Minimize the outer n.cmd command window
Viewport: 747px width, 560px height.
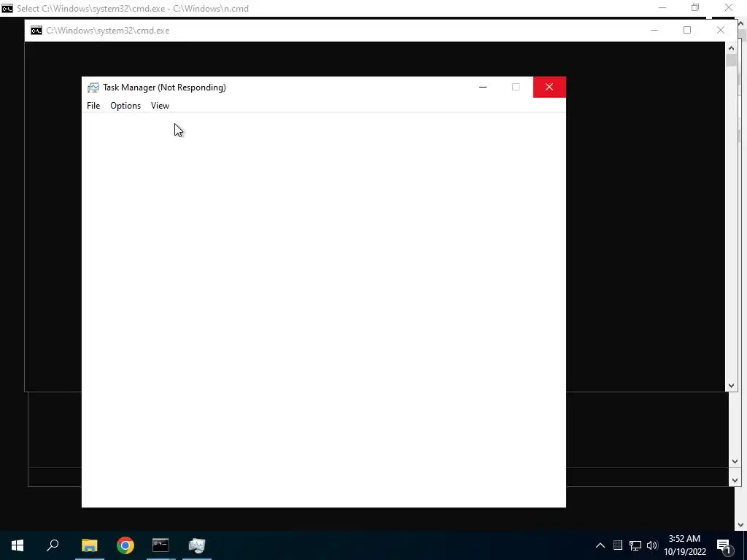click(662, 7)
